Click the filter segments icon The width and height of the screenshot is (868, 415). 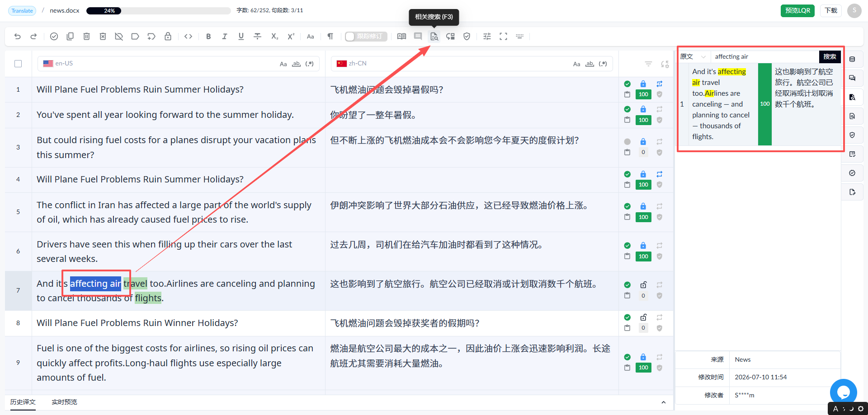tap(648, 64)
